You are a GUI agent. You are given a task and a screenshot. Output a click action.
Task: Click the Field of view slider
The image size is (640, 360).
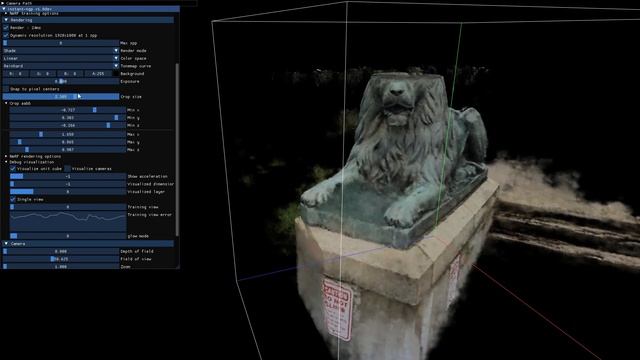tap(61, 259)
